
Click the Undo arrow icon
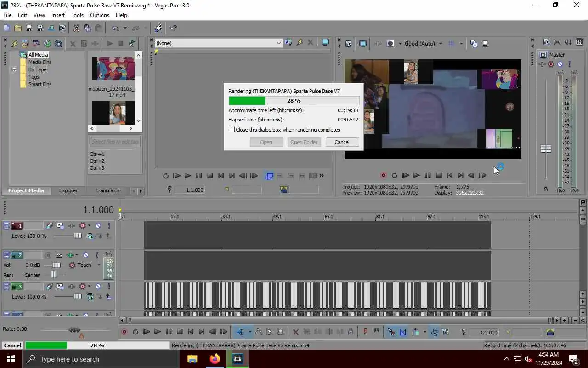click(115, 28)
